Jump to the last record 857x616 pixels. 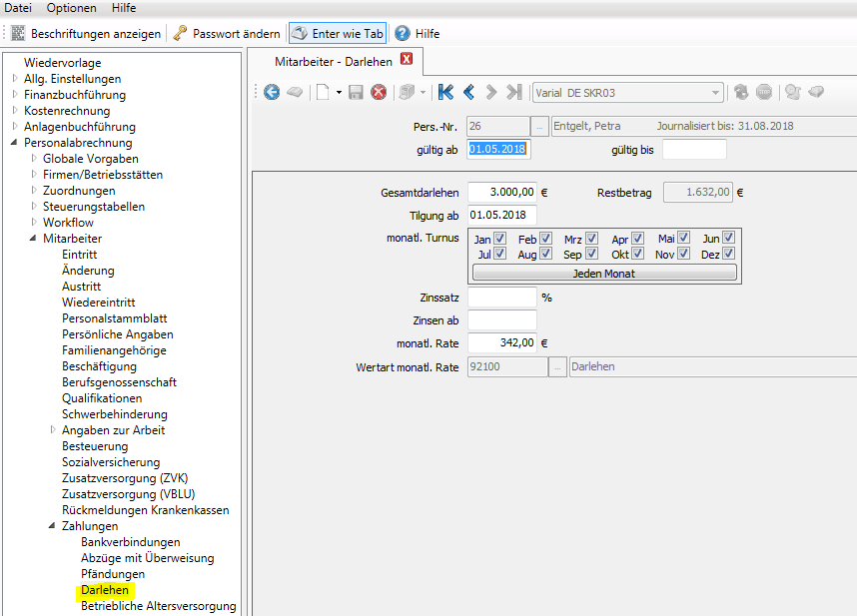(513, 92)
